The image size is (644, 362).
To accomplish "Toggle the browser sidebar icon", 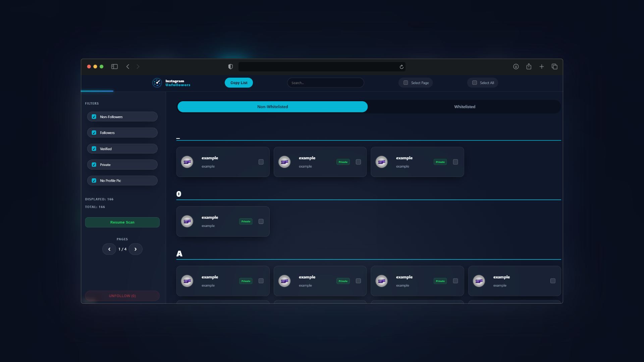I will click(x=114, y=67).
